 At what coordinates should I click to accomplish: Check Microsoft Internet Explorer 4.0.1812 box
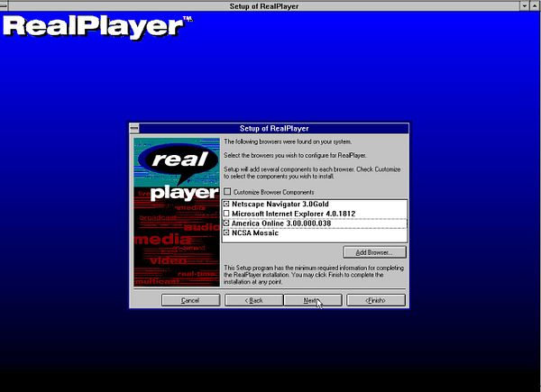point(226,214)
